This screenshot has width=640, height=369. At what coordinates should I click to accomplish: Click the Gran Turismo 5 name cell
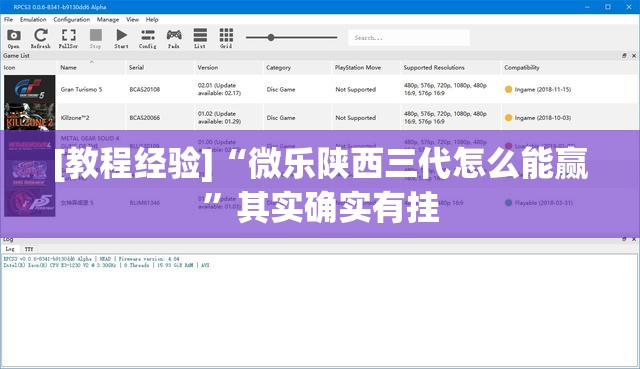81,89
